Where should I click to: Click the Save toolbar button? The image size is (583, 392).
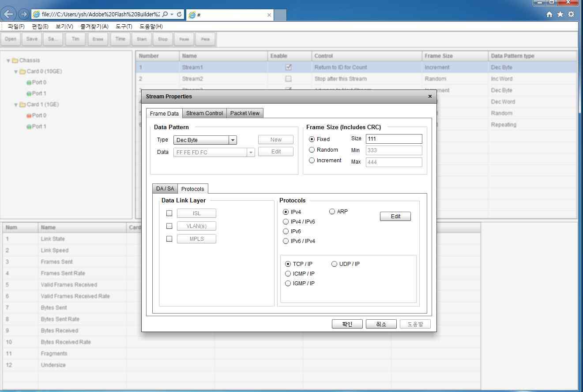click(x=32, y=39)
